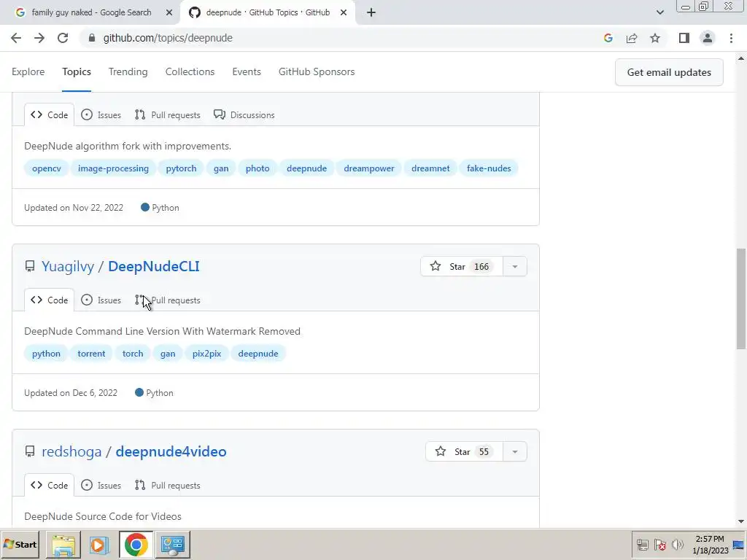Select the pix2pix topic tag
The width and height of the screenshot is (747, 560).
pos(206,354)
